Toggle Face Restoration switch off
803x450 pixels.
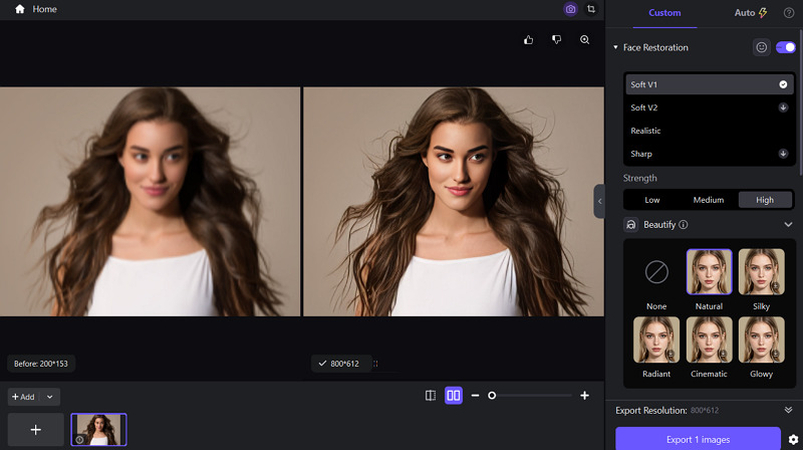point(786,48)
